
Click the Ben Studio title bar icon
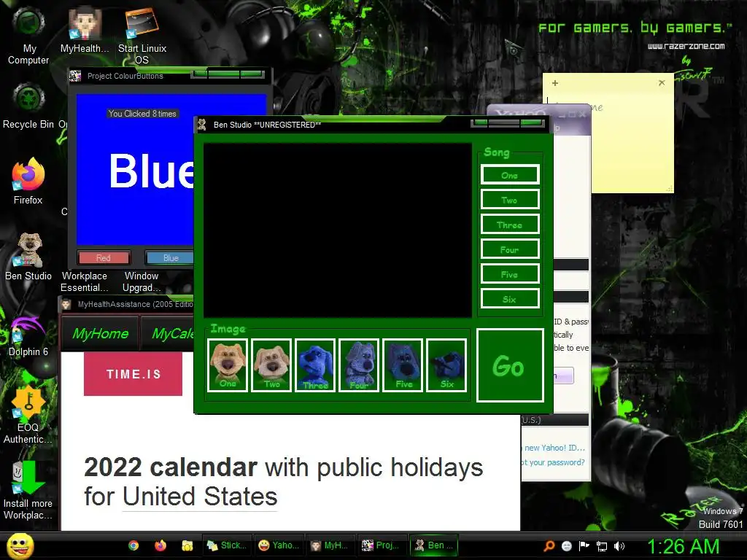click(x=202, y=125)
